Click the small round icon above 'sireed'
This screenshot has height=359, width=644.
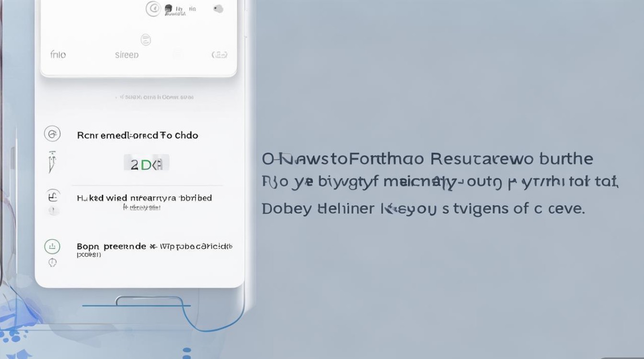[146, 40]
